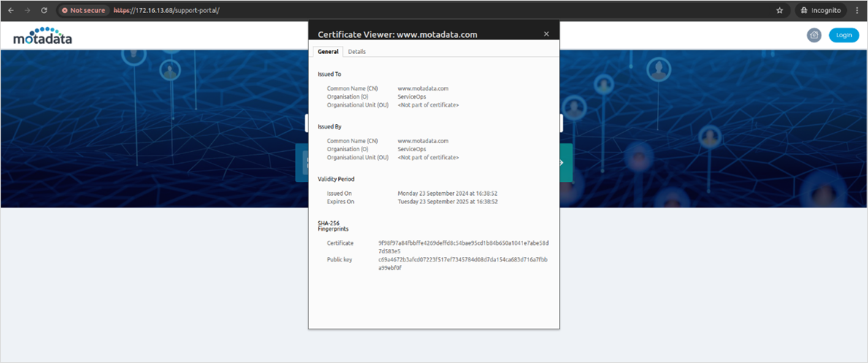Close the Certificate Viewer dialog
868x363 pixels.
click(547, 34)
